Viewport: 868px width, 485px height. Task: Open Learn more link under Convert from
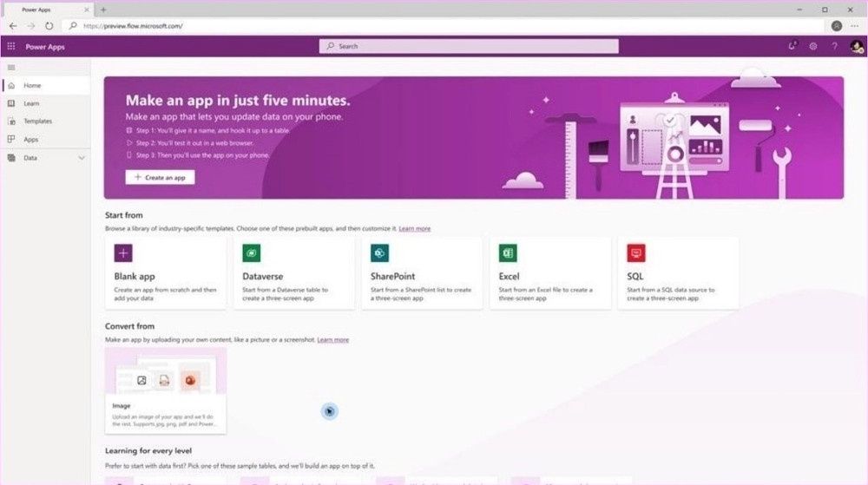[x=332, y=339]
